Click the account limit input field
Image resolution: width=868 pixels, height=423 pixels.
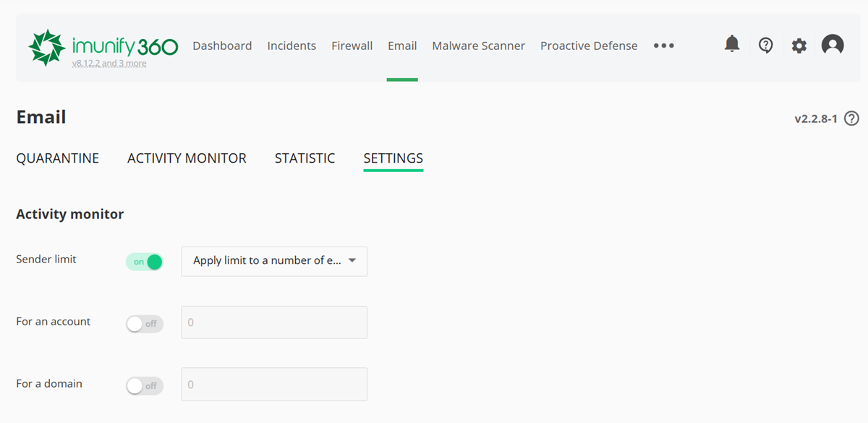coord(273,322)
